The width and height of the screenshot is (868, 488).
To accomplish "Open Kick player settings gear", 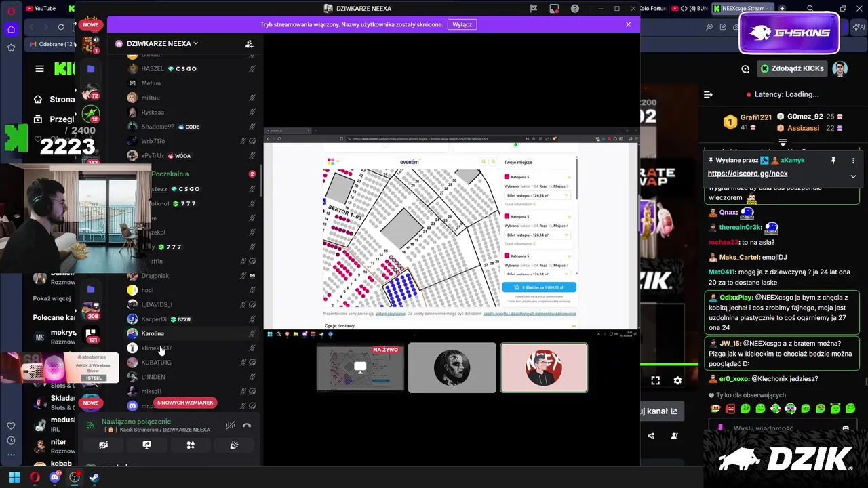I will pos(677,381).
